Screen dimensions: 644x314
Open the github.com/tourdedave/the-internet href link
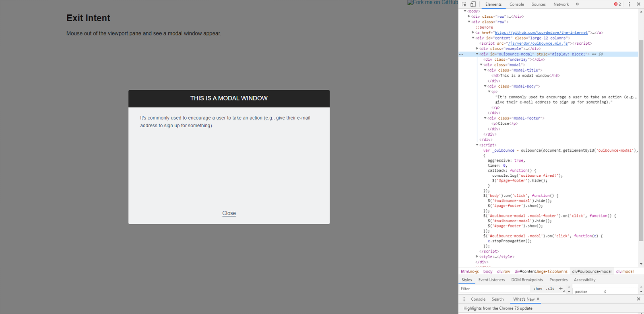pyautogui.click(x=541, y=33)
